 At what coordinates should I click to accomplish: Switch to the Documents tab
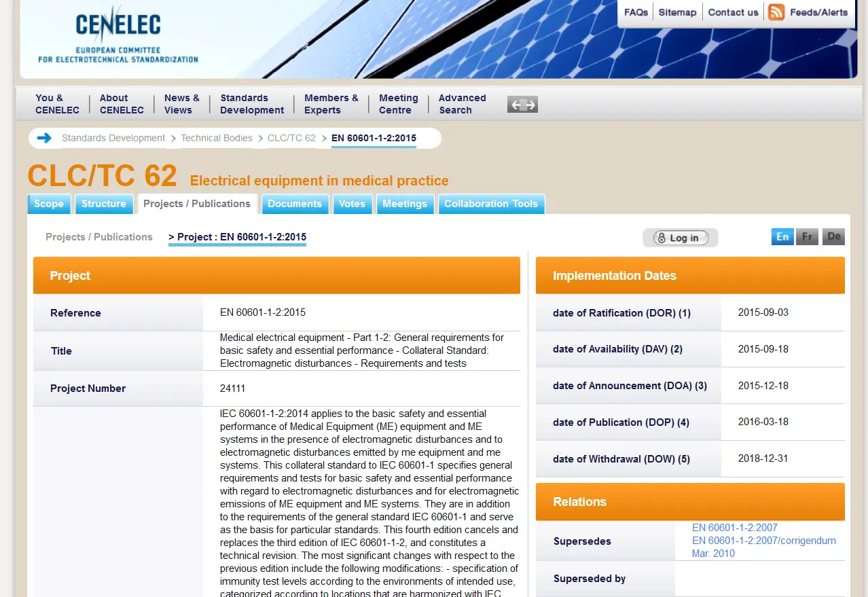[x=295, y=204]
